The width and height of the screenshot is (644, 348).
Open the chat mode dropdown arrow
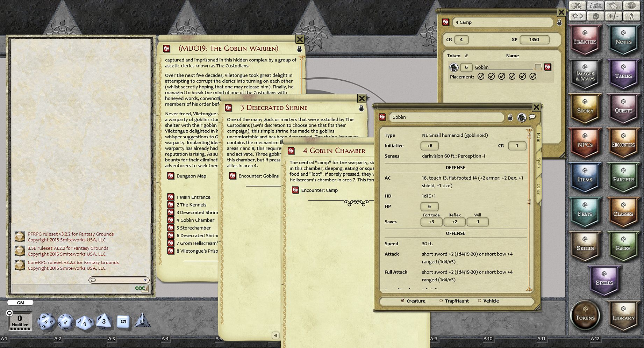coord(145,280)
